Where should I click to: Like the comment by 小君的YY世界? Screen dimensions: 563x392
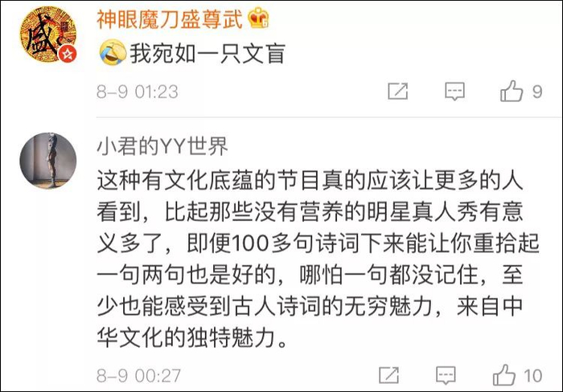coord(504,375)
